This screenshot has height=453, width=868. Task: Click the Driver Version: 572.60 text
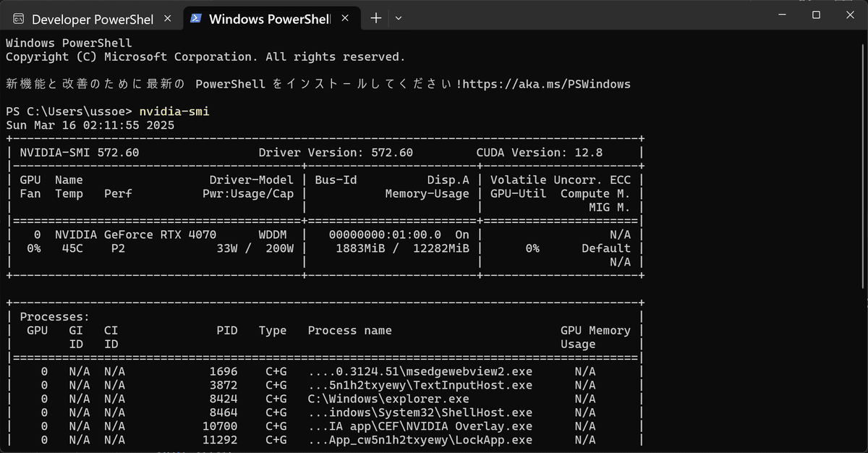(x=336, y=153)
